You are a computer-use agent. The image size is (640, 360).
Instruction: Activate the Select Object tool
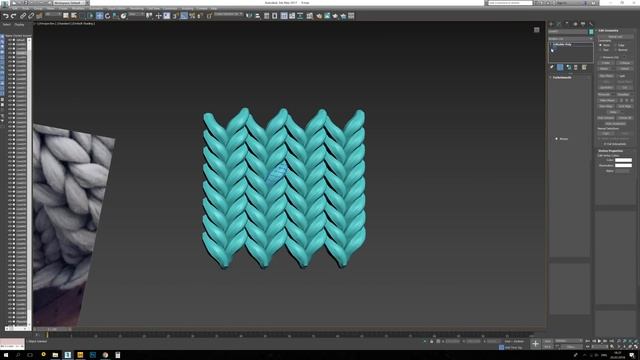[x=65, y=16]
